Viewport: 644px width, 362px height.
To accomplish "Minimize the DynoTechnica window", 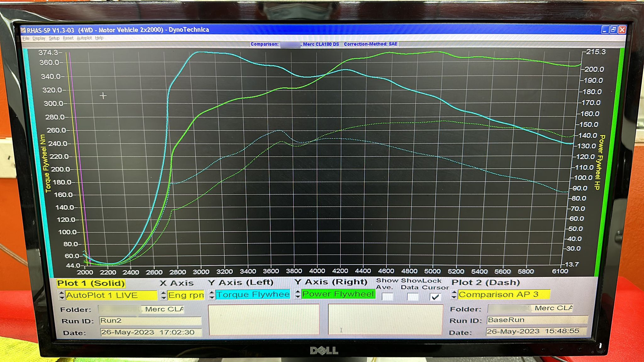I will click(605, 30).
